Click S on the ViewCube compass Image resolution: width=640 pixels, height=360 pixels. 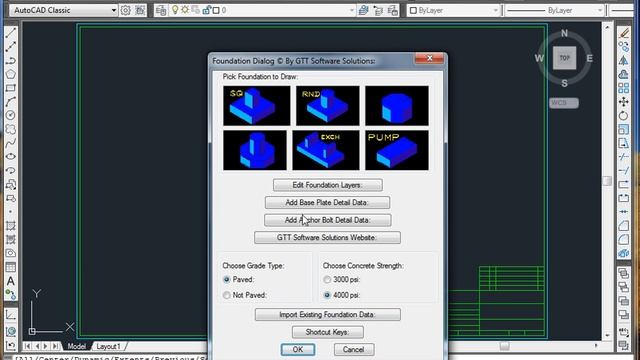[x=564, y=83]
